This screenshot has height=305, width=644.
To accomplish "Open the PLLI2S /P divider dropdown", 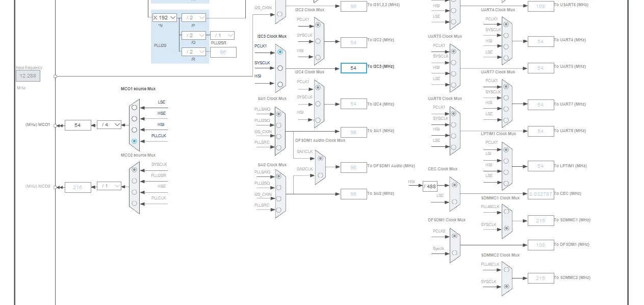I will click(194, 18).
